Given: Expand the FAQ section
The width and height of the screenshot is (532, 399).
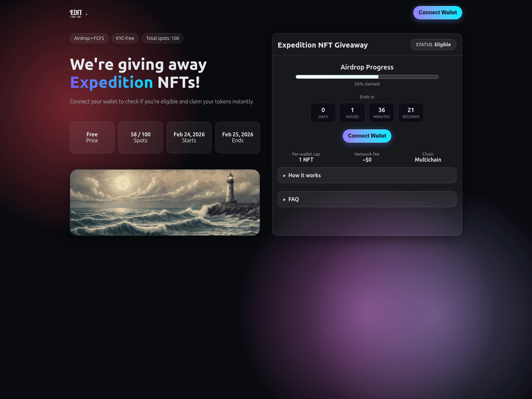Looking at the screenshot, I should [x=367, y=199].
